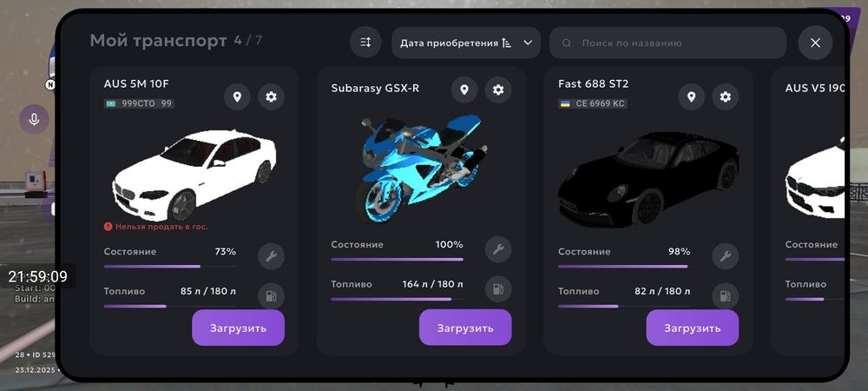The image size is (868, 391).
Task: Locate Subarasy GSX-R with map pin
Action: point(464,89)
